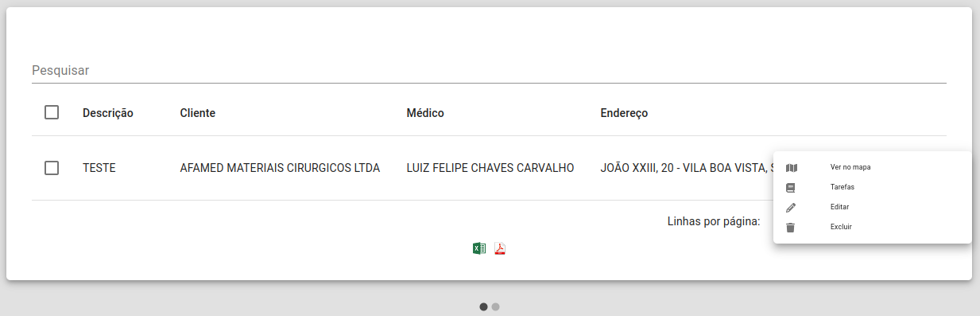Sort by the Endereço column header
The height and width of the screenshot is (316, 980).
tap(624, 113)
